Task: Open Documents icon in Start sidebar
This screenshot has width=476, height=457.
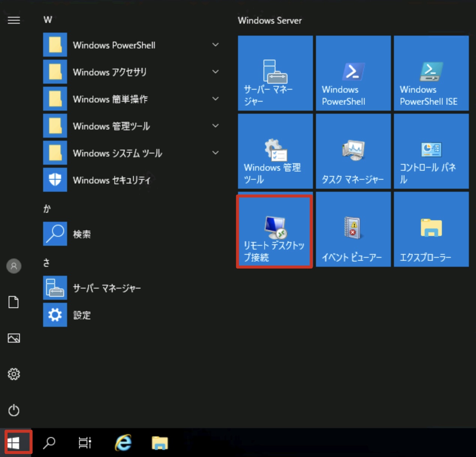Action: (14, 302)
